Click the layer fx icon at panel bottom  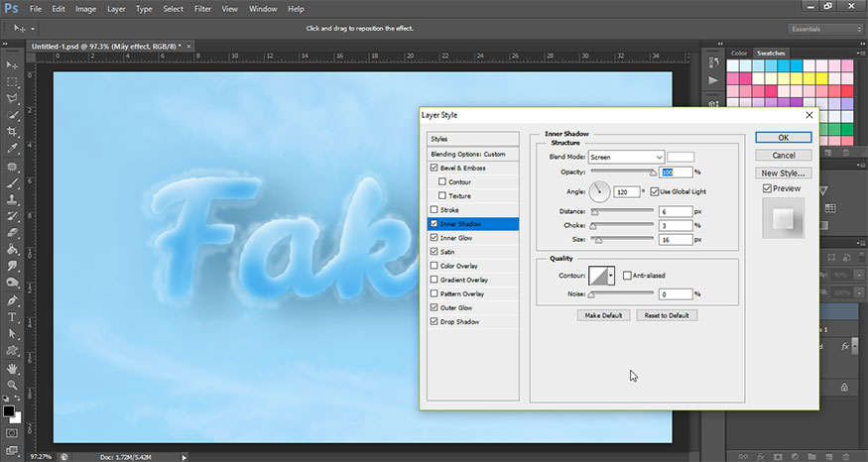[x=761, y=456]
